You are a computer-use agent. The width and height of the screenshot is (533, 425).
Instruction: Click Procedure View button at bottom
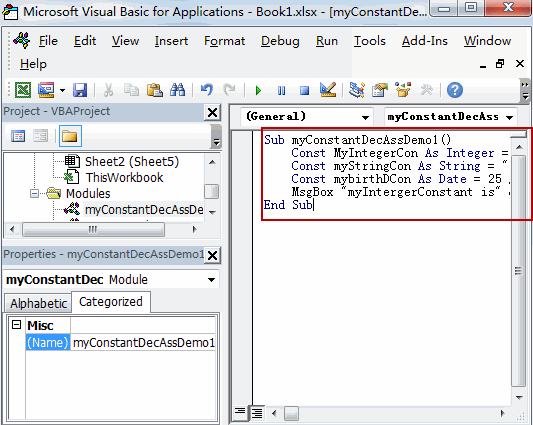(x=240, y=412)
